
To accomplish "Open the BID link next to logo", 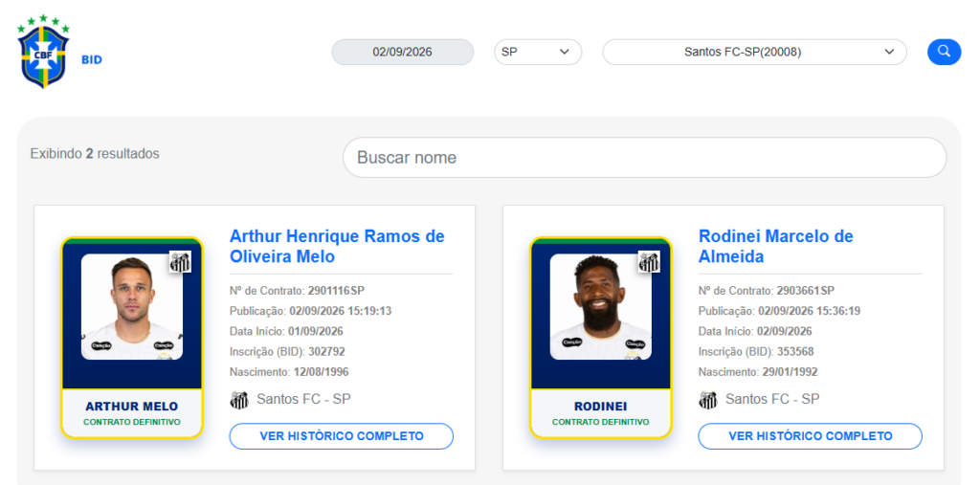I will pyautogui.click(x=92, y=60).
